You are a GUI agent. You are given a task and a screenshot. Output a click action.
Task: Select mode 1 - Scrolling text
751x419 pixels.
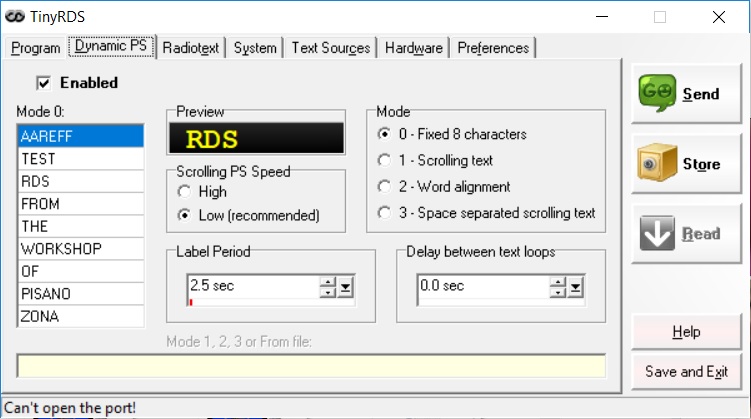(384, 160)
